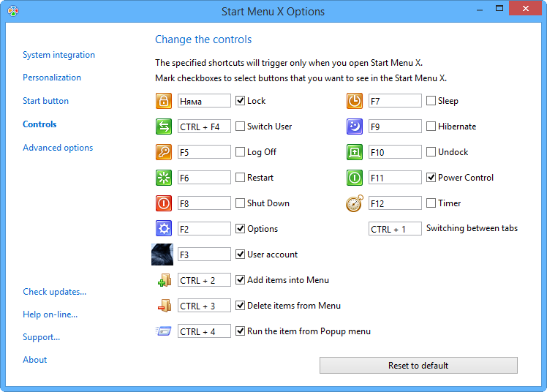547x392 pixels.
Task: Click the User account avatar picture
Action: tap(162, 255)
